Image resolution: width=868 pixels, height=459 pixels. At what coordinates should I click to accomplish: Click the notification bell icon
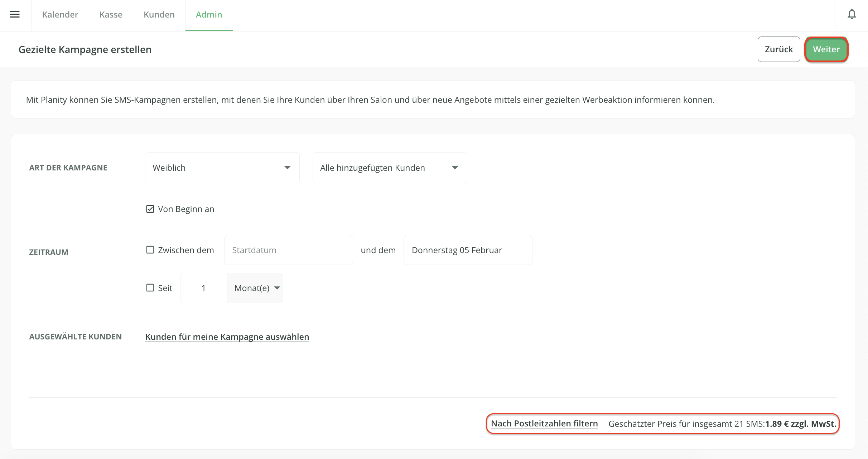852,14
